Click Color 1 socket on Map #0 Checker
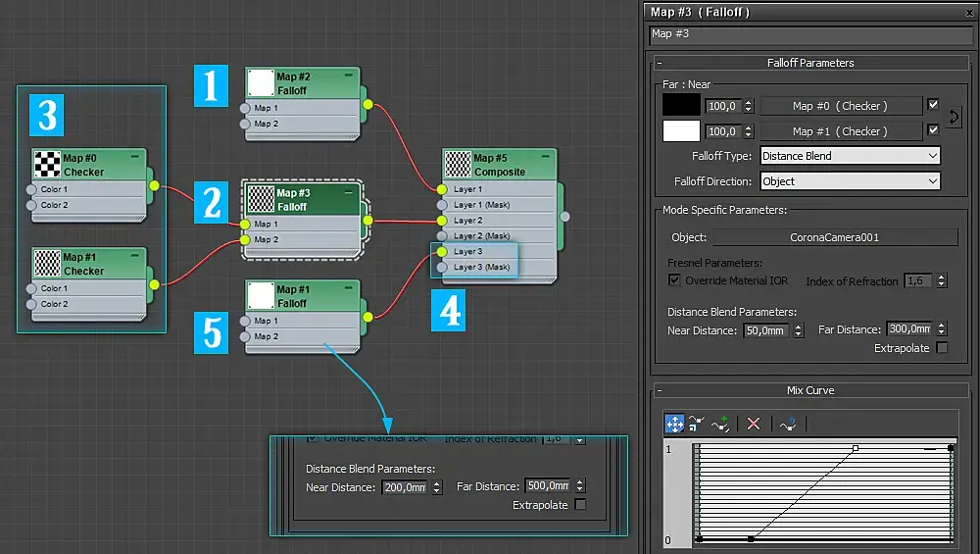The image size is (980, 554). 31,189
